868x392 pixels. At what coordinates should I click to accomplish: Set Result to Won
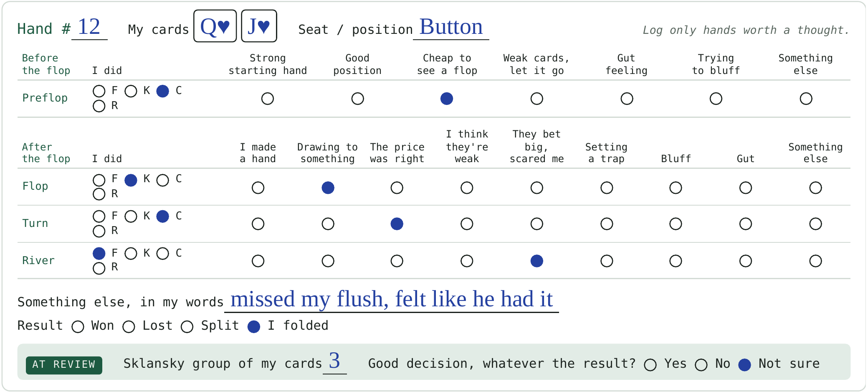coord(78,327)
